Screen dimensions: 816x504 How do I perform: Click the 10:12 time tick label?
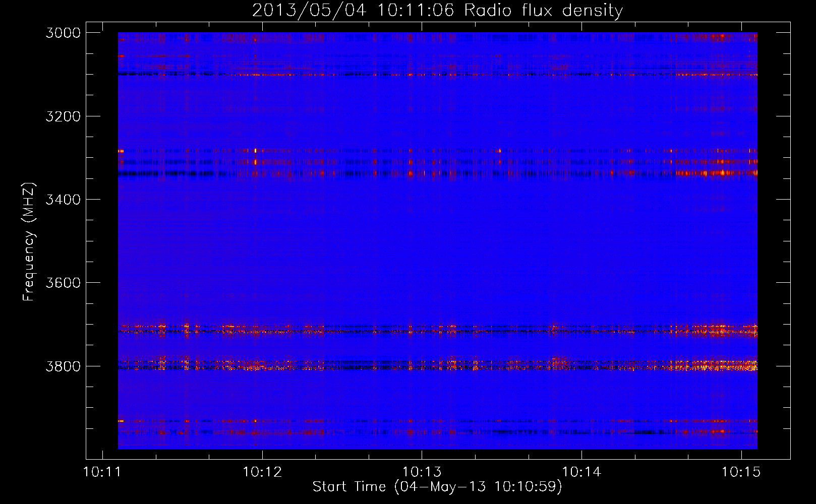click(262, 472)
